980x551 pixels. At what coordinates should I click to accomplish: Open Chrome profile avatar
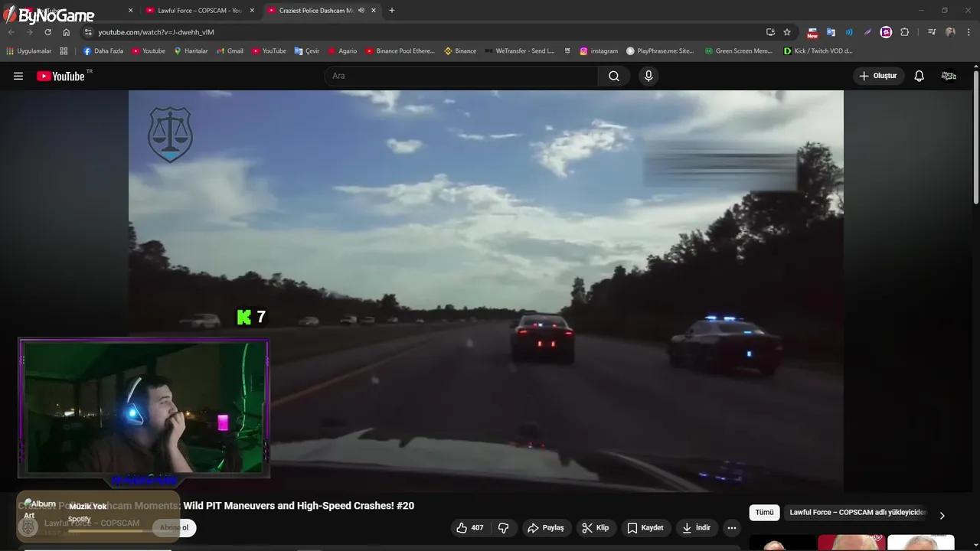point(950,32)
